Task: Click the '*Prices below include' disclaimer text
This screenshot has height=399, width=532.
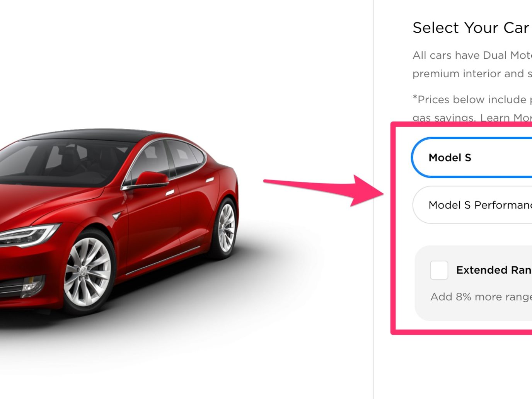Action: (x=472, y=109)
